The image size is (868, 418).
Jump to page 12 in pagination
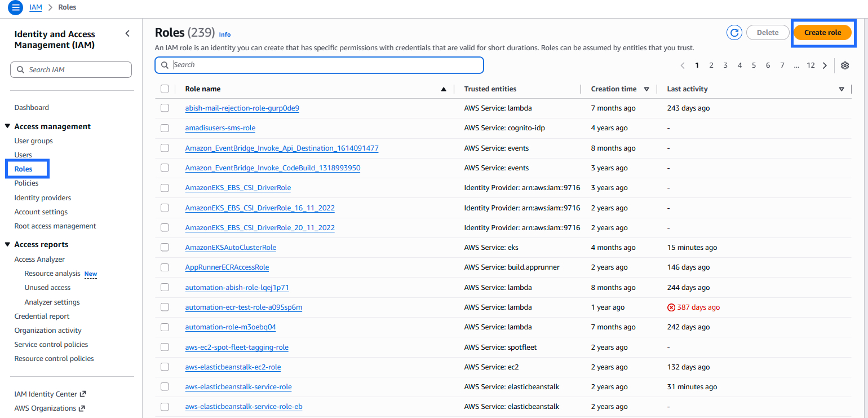pyautogui.click(x=811, y=65)
